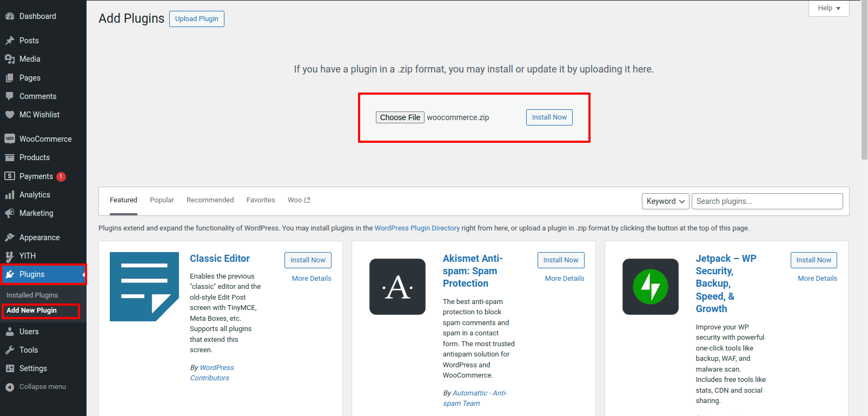This screenshot has width=868, height=416.
Task: Install the Jetpack plugin
Action: 814,260
